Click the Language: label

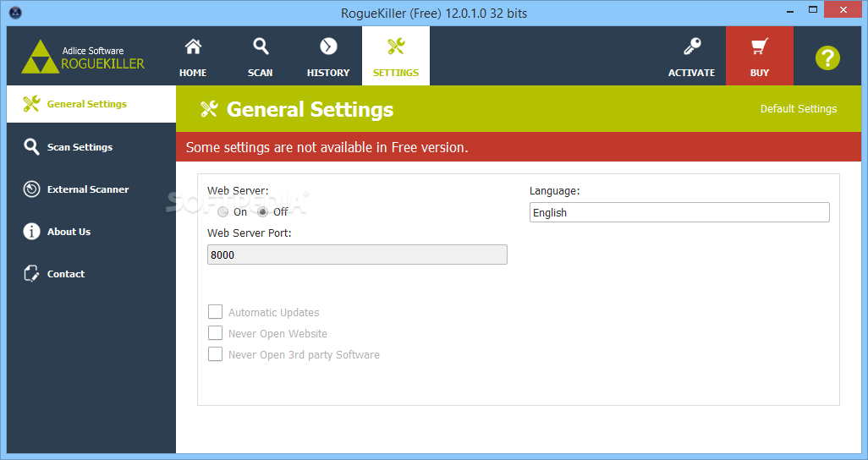point(555,191)
